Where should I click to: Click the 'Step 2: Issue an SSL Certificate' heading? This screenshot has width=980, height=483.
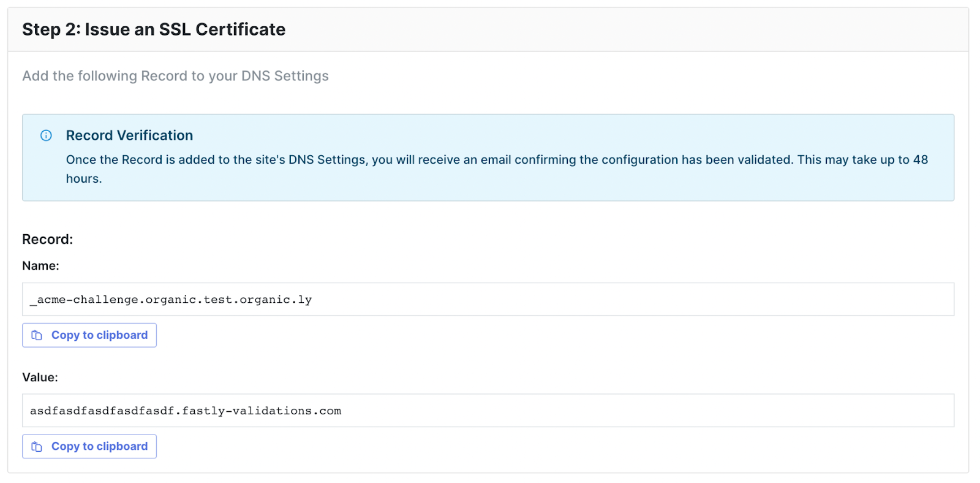click(154, 29)
